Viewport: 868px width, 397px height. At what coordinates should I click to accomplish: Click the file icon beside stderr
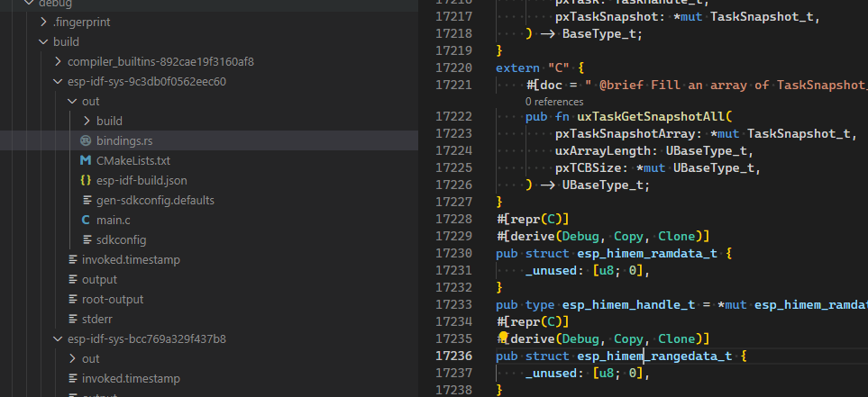[x=72, y=319]
